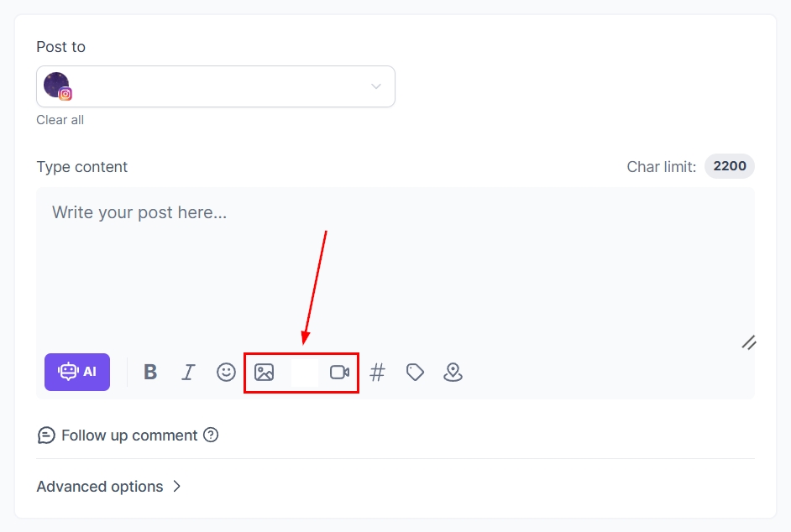Expand the Advanced options chevron arrow

tap(177, 486)
